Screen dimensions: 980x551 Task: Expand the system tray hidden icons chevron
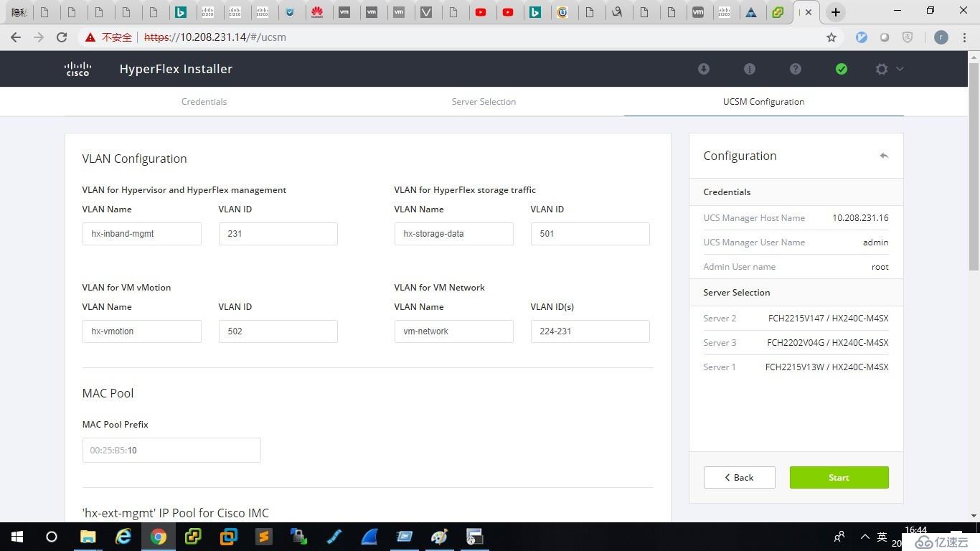click(x=864, y=537)
